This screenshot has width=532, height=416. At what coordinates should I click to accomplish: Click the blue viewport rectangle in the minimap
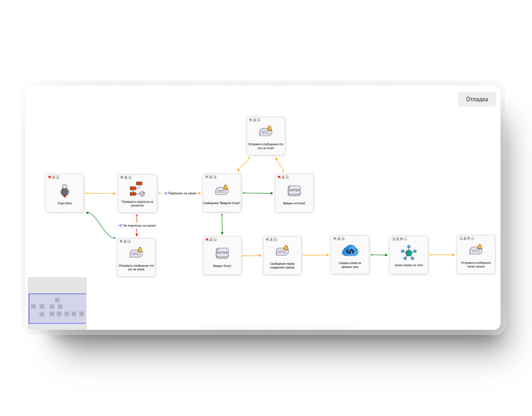tap(57, 308)
